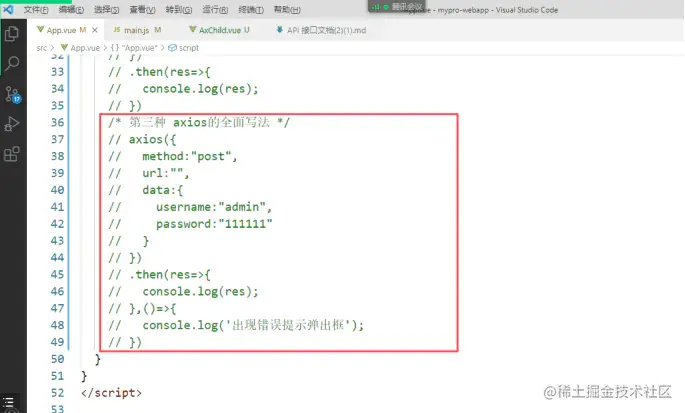Click the .then(res=>{ text on line 33
The width and height of the screenshot is (685, 413).
coord(170,72)
